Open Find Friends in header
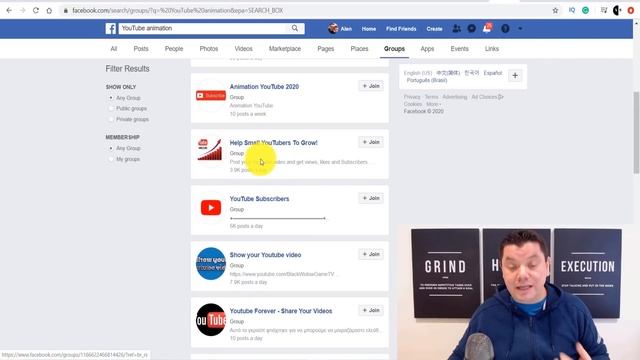The image size is (640, 360). [401, 29]
